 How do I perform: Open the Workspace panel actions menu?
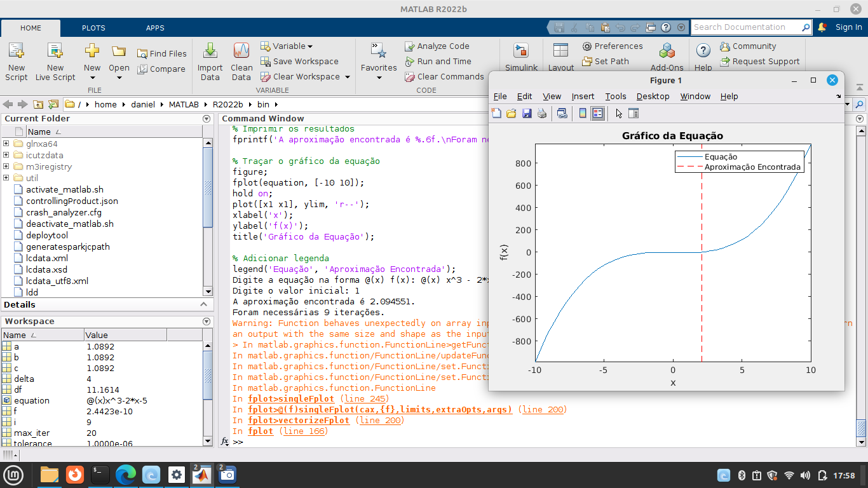click(x=207, y=322)
